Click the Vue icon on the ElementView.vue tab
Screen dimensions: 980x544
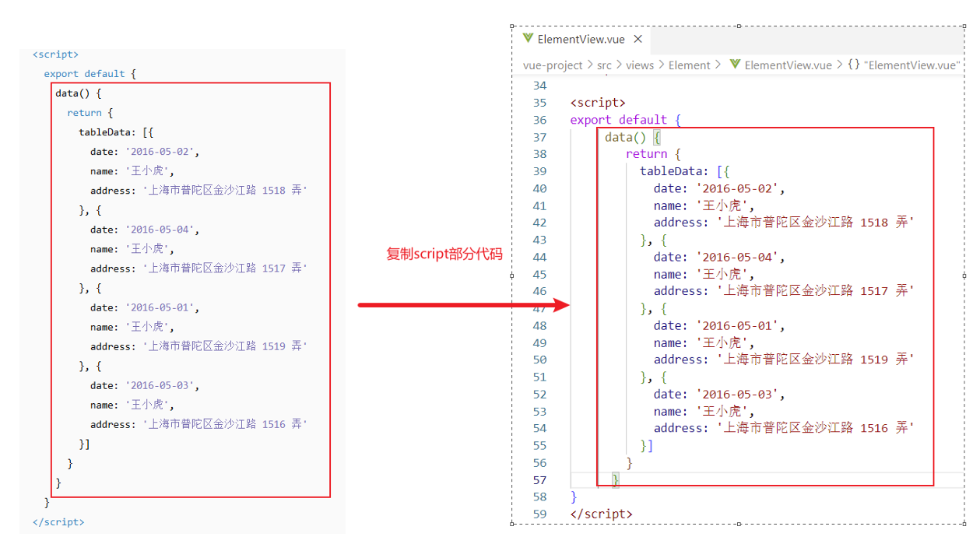click(528, 39)
